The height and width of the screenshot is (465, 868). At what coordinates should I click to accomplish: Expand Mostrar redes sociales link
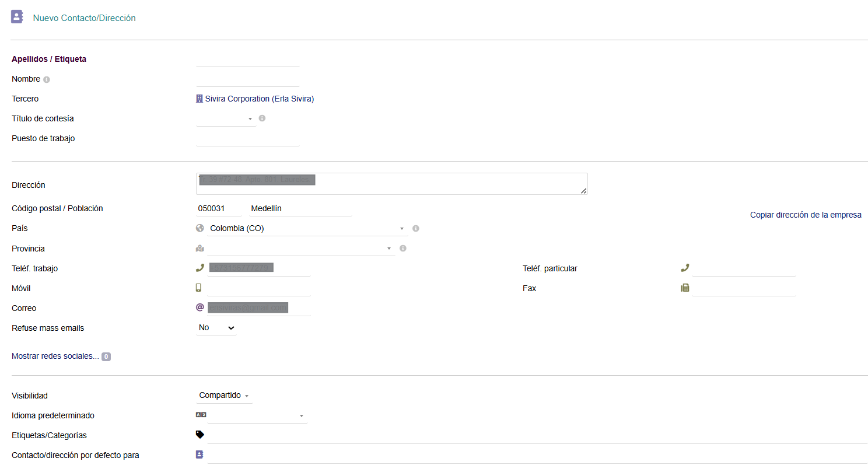click(x=55, y=356)
